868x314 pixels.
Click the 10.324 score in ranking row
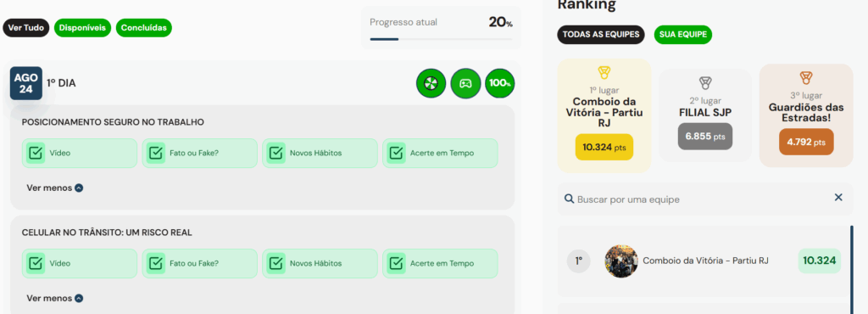[x=820, y=261]
